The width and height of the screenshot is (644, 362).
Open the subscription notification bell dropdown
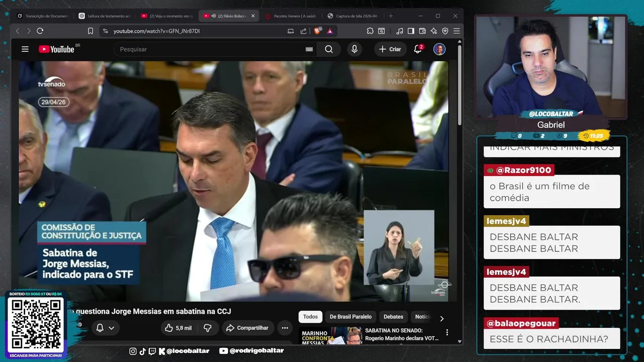coord(105,328)
